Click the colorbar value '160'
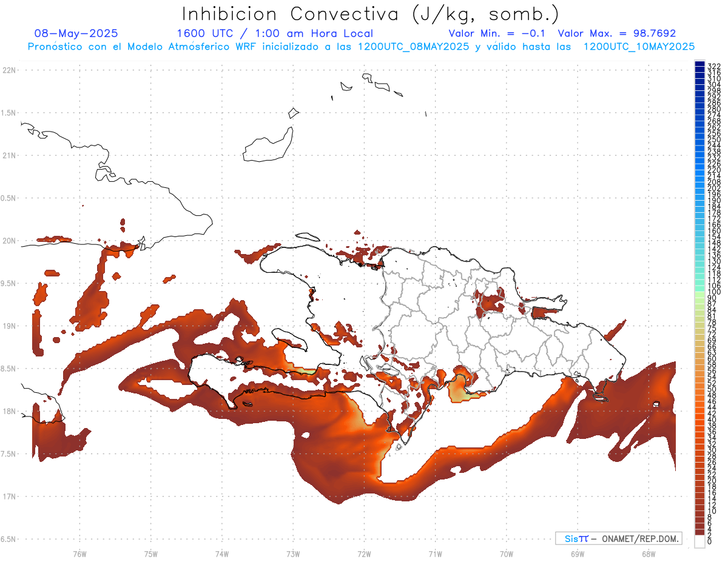The width and height of the screenshot is (728, 562). point(714,232)
